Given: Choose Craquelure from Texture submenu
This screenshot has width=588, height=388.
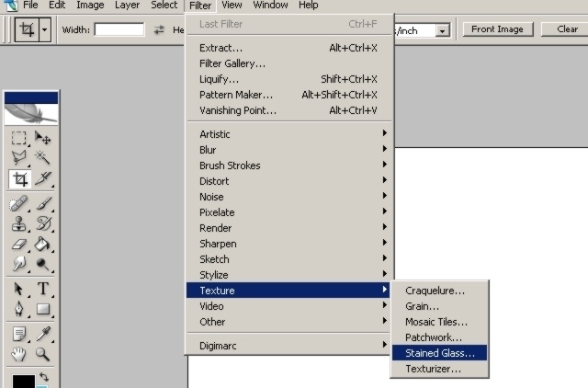Looking at the screenshot, I should [x=439, y=291].
